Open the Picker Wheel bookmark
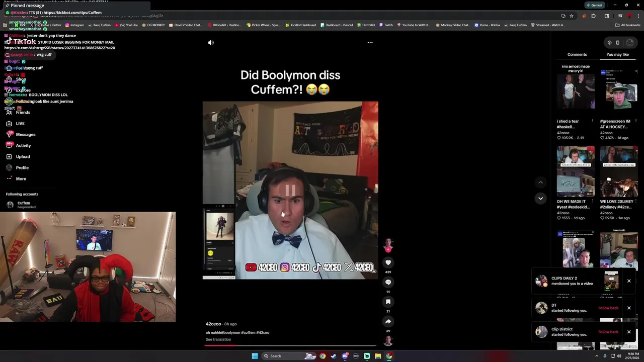644x362 pixels. 263,25
